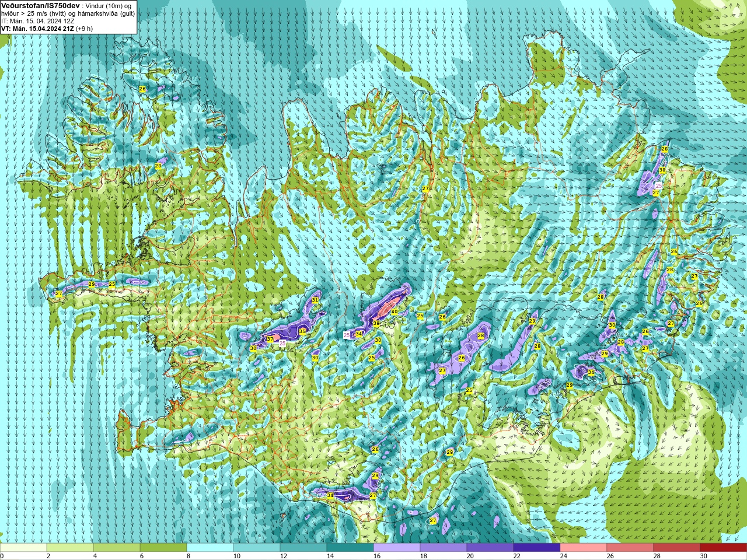Click the legend scale tick "20"
The height and width of the screenshot is (560, 747).
(470, 556)
